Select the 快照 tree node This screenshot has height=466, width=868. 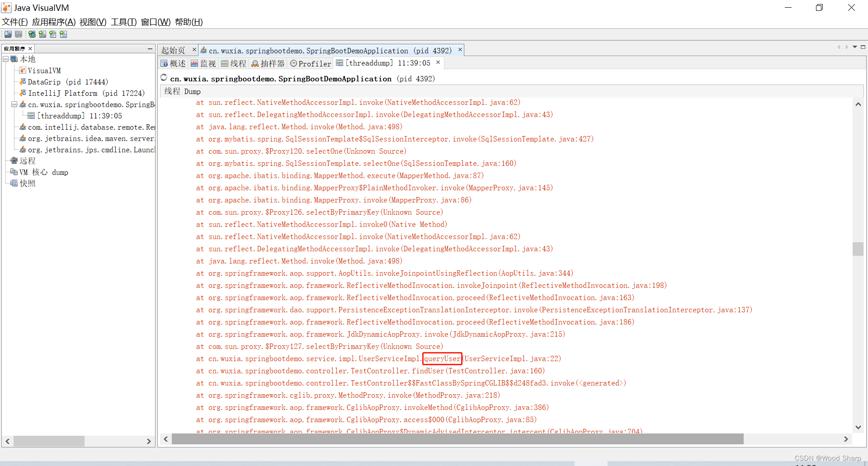[28, 184]
